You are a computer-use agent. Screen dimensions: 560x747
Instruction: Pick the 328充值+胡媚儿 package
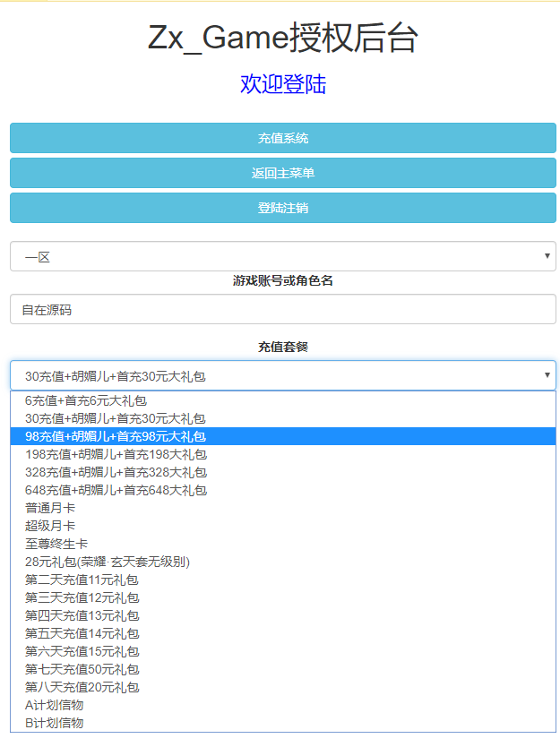coord(116,473)
